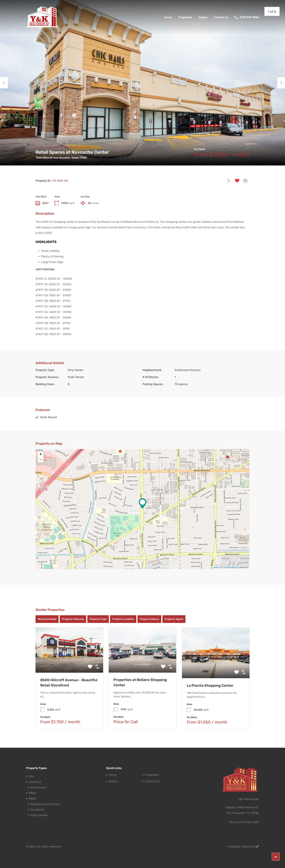Show next slide in photo gallery
This screenshot has height=868, width=285.
coord(281,82)
